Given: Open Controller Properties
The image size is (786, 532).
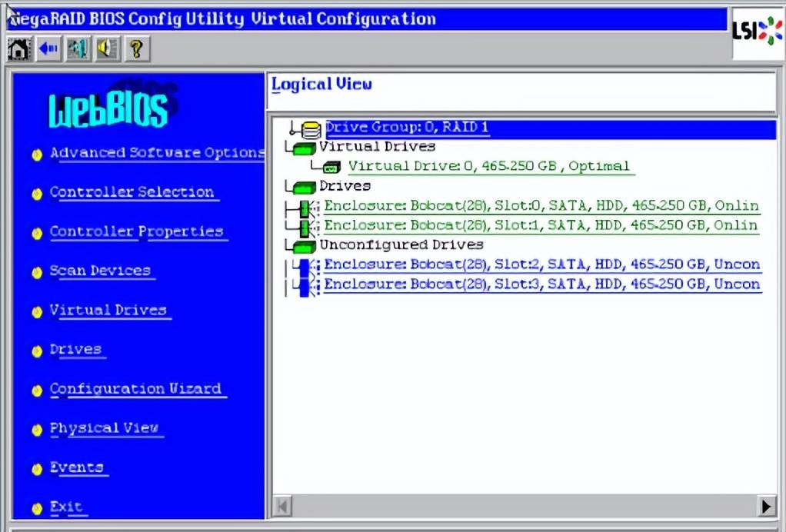Looking at the screenshot, I should click(136, 231).
